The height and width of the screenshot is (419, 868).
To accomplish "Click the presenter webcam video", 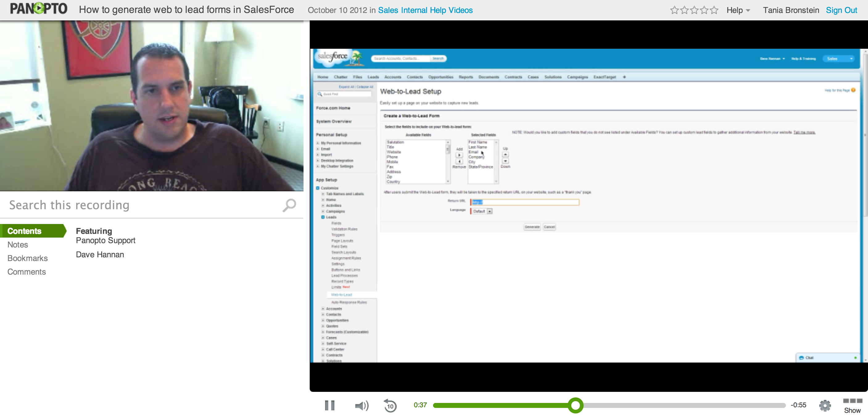I will pyautogui.click(x=152, y=106).
